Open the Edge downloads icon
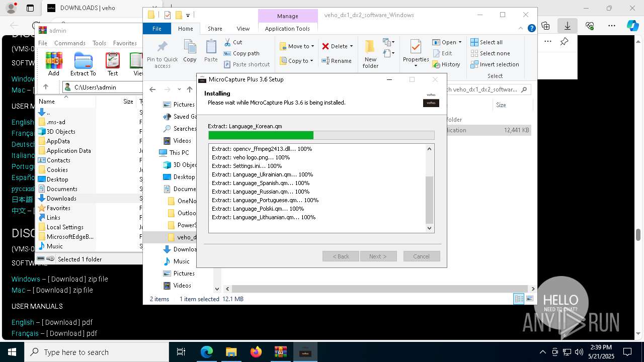644x362 pixels. (568, 25)
